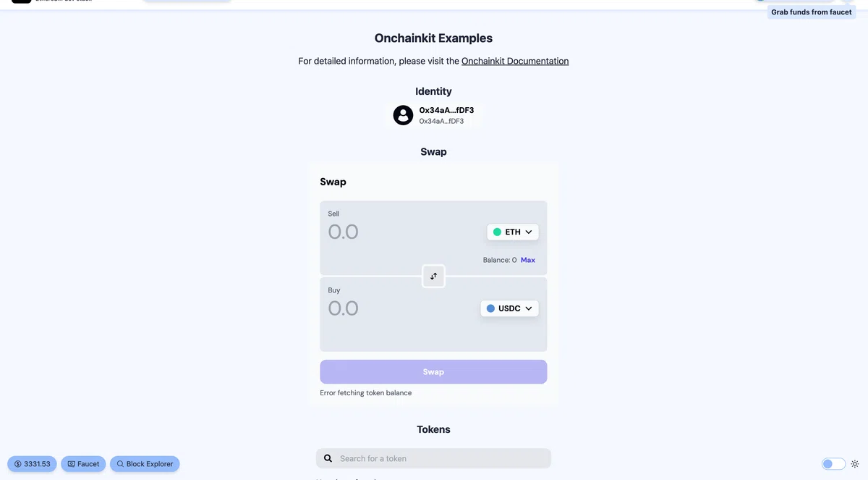Click the dollar price badge 3331.53
This screenshot has width=868, height=480.
(32, 464)
